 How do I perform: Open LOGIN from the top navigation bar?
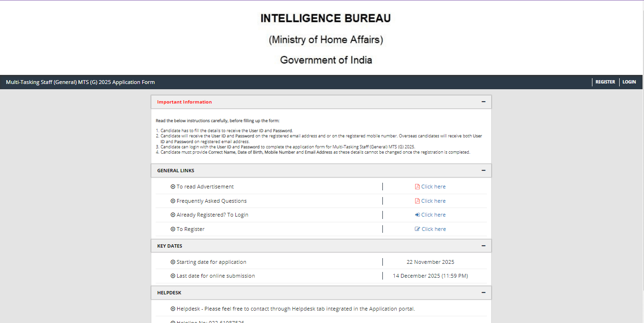[x=629, y=82]
